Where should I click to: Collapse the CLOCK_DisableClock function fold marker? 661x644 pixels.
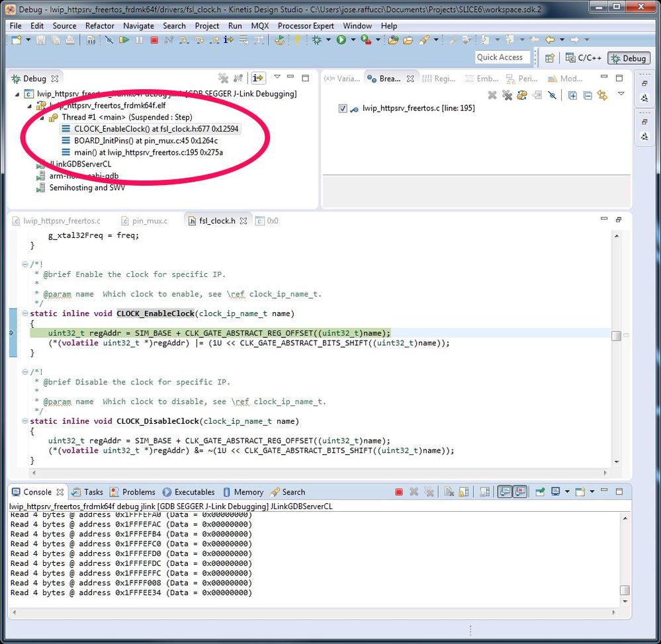25,421
